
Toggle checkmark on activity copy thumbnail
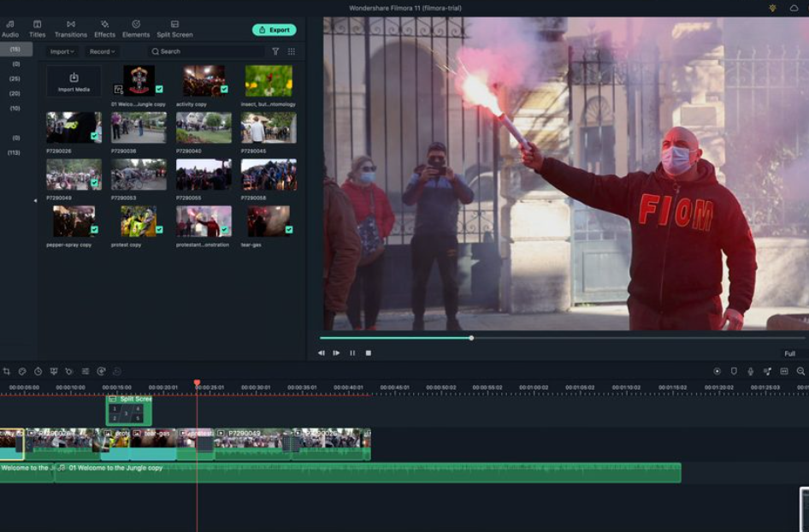pyautogui.click(x=224, y=89)
